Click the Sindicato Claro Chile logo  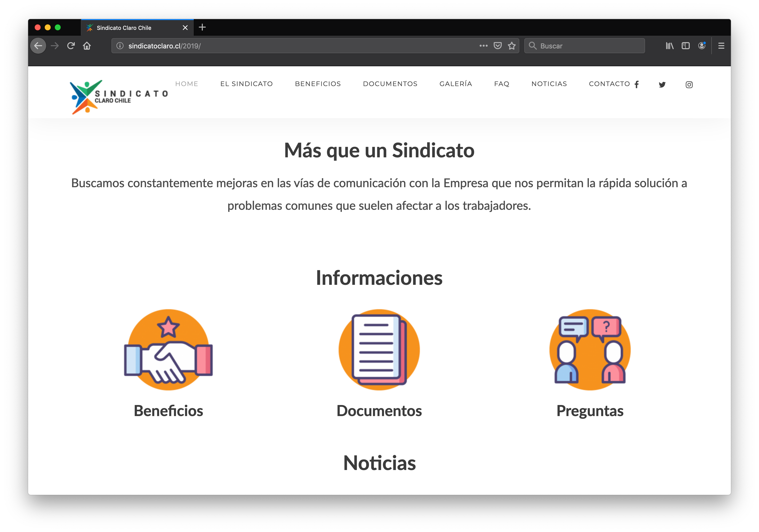[x=119, y=97]
